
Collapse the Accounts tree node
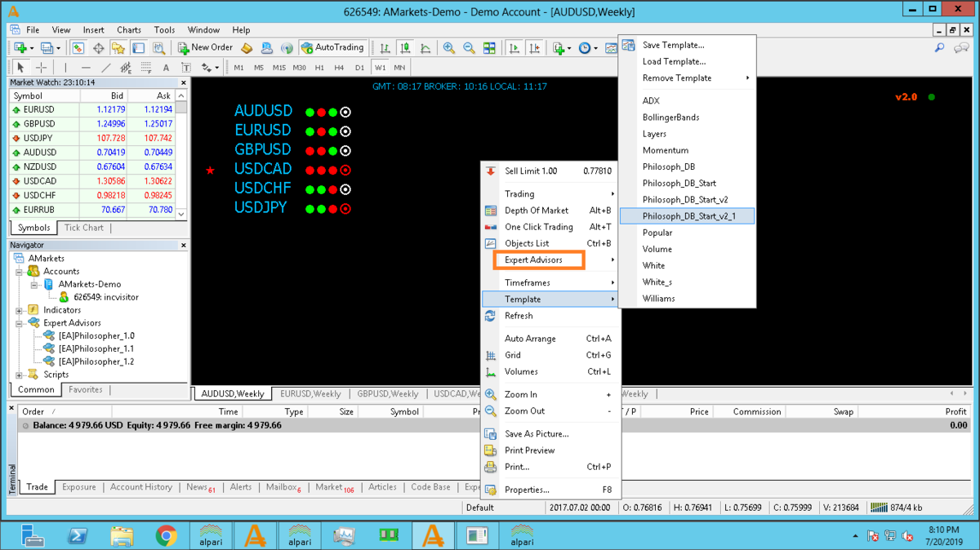[x=19, y=271]
